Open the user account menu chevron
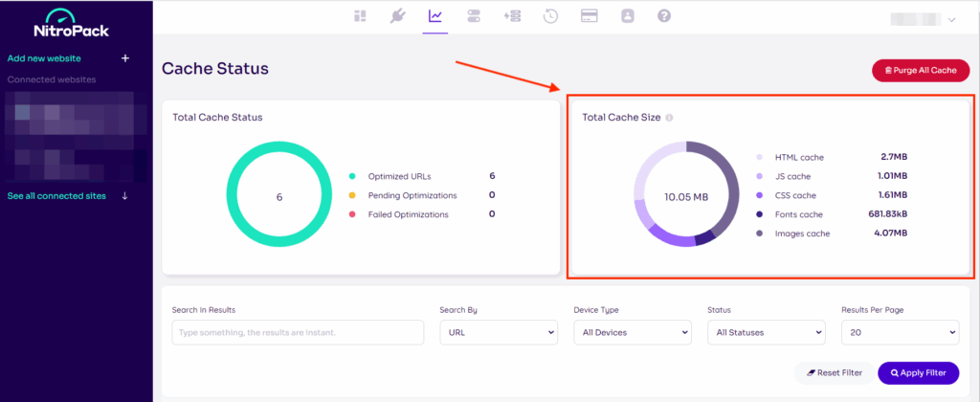 coord(951,19)
